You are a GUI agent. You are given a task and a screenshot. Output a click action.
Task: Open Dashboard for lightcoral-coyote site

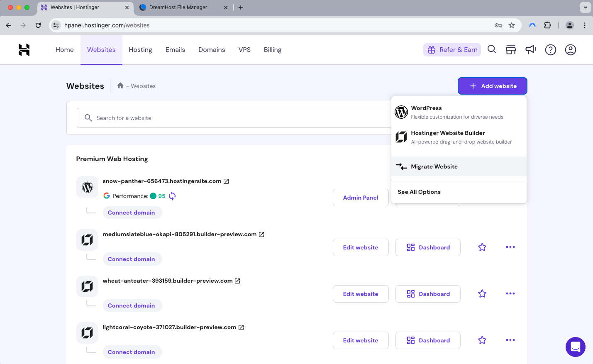pos(428,340)
